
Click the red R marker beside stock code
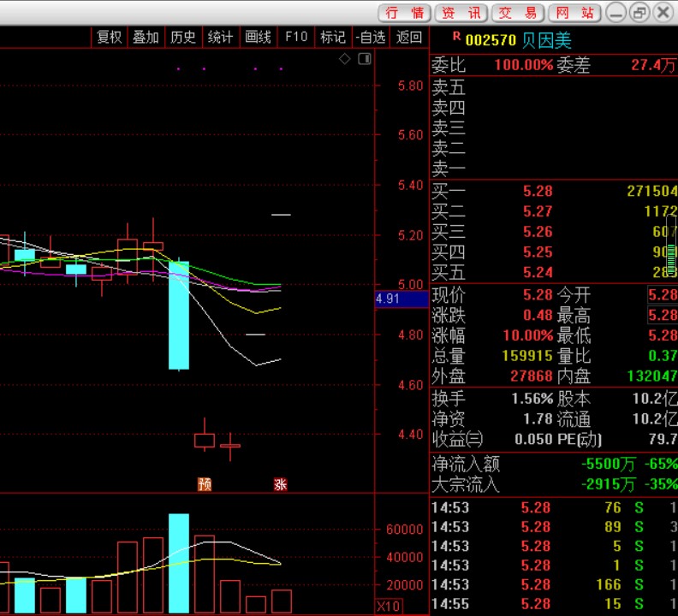[456, 37]
